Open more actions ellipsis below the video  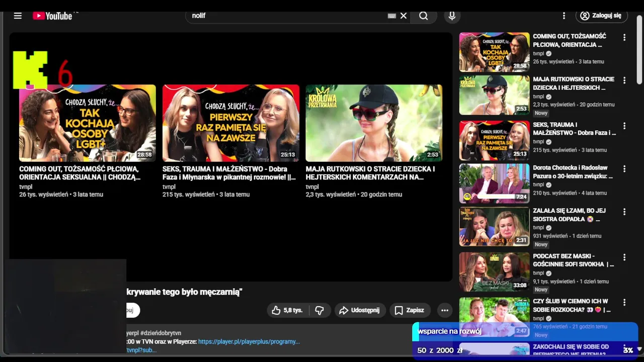click(x=445, y=310)
